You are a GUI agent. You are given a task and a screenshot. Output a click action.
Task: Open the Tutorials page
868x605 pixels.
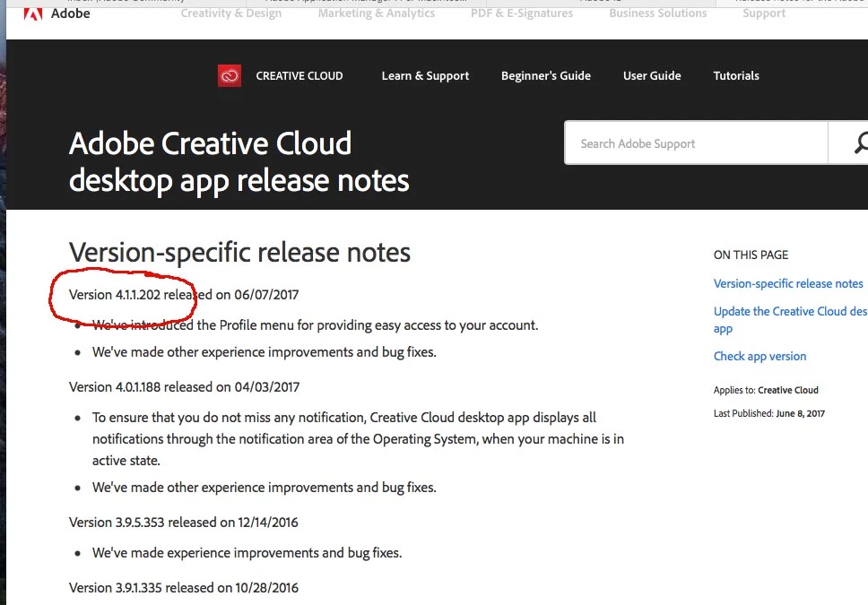pyautogui.click(x=735, y=76)
